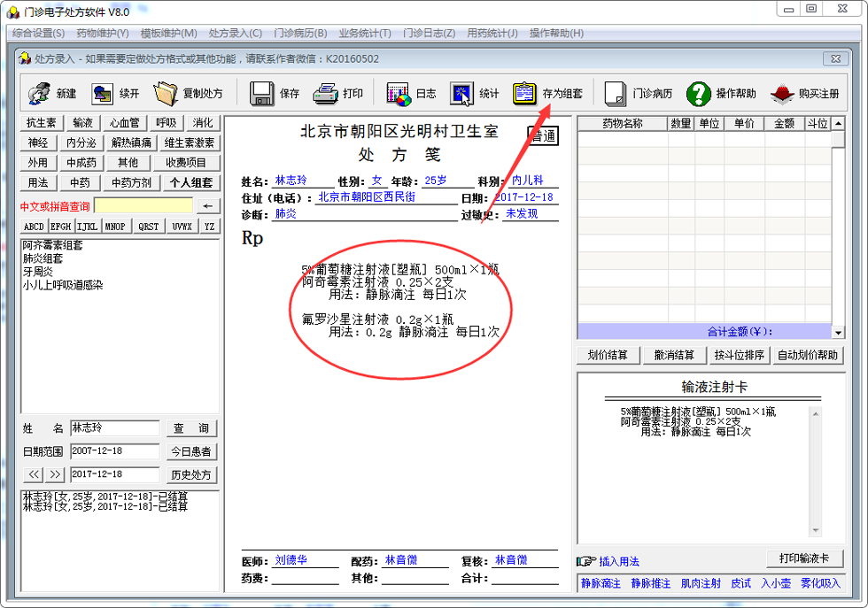Select 肺炎组套 in the template list

tap(43, 258)
